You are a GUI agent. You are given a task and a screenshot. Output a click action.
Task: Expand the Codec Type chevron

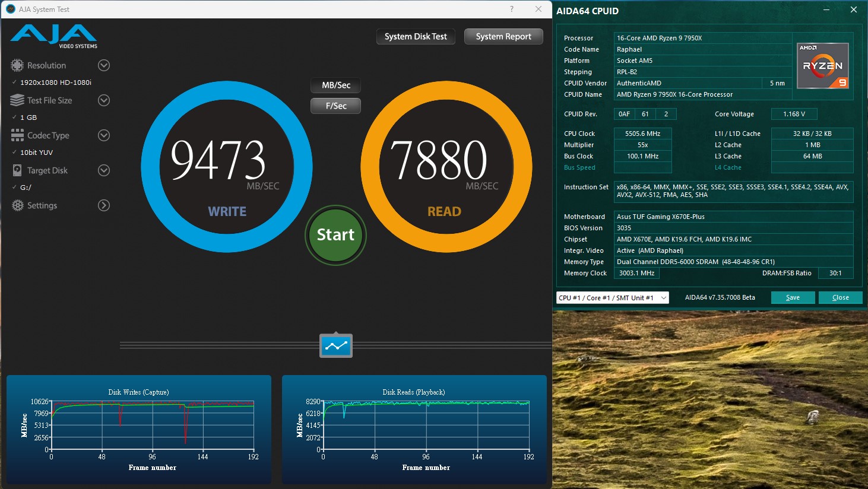click(x=104, y=135)
